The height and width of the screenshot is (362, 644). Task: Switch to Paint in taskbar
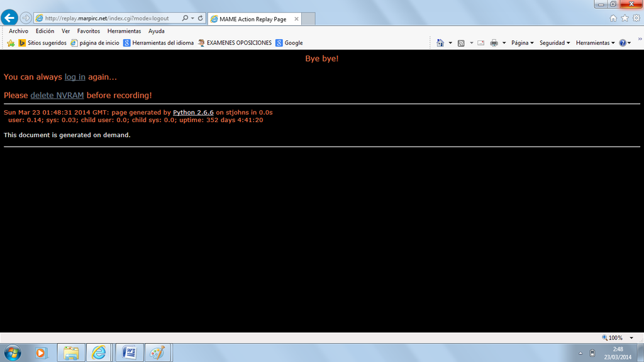click(157, 353)
